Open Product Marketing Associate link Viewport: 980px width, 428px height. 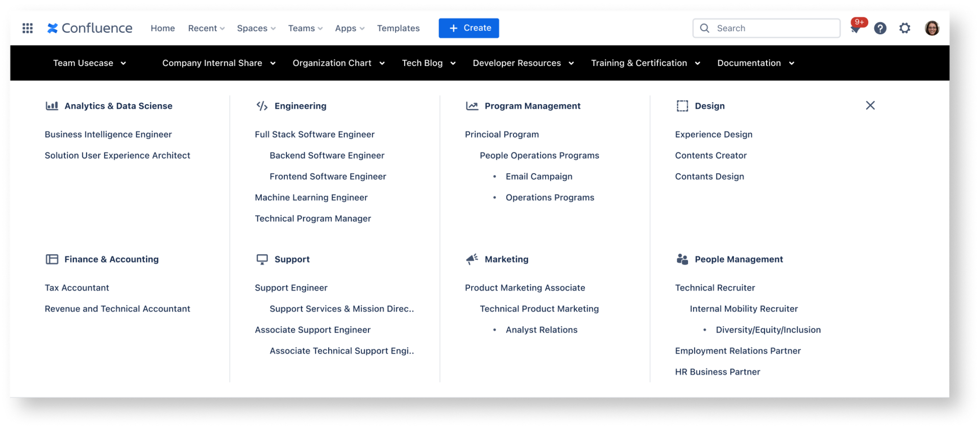coord(525,288)
